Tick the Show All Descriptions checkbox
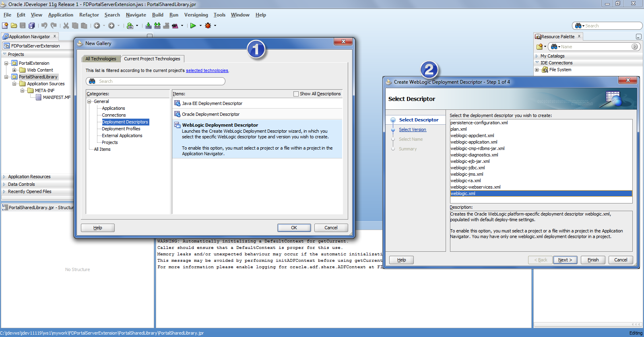644x337 pixels. coord(296,94)
